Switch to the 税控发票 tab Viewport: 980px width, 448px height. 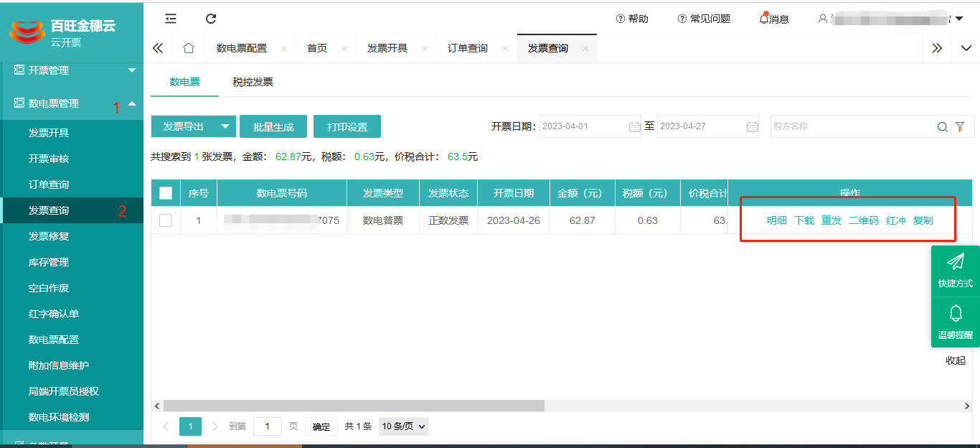[253, 82]
